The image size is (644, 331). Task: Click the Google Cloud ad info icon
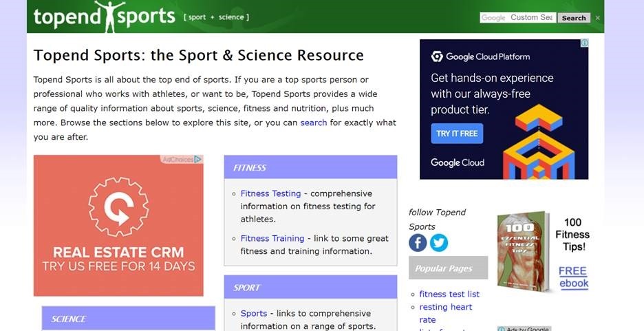(x=584, y=43)
